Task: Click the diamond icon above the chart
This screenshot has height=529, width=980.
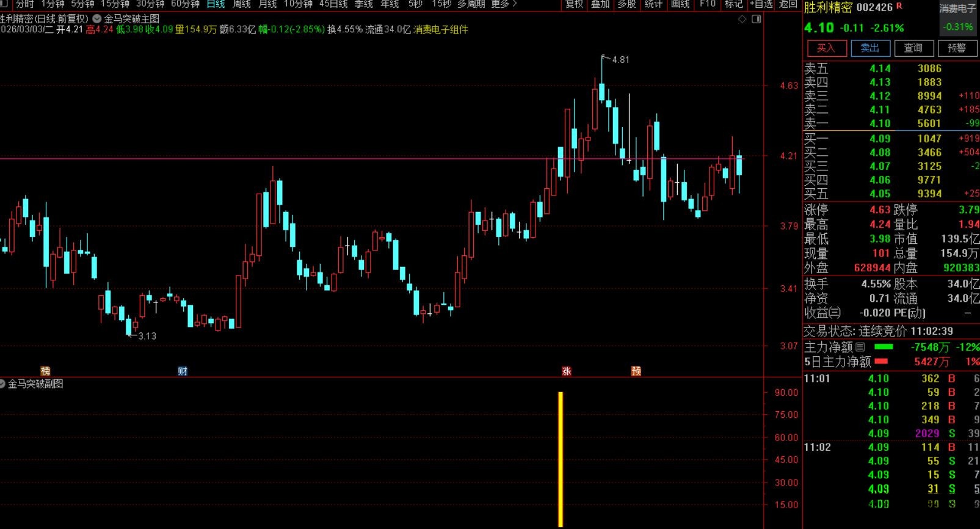Action: click(x=742, y=20)
